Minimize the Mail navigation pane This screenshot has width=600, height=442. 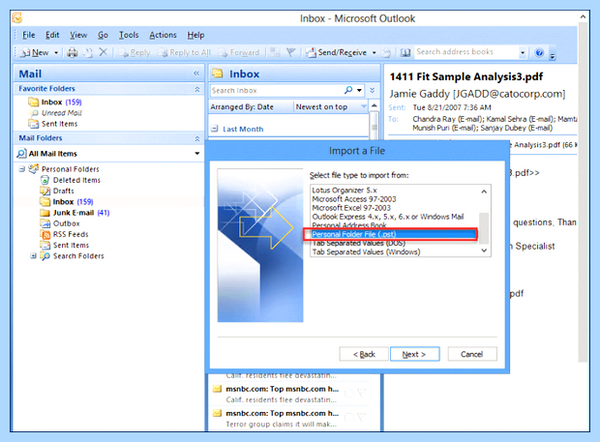pyautogui.click(x=196, y=73)
